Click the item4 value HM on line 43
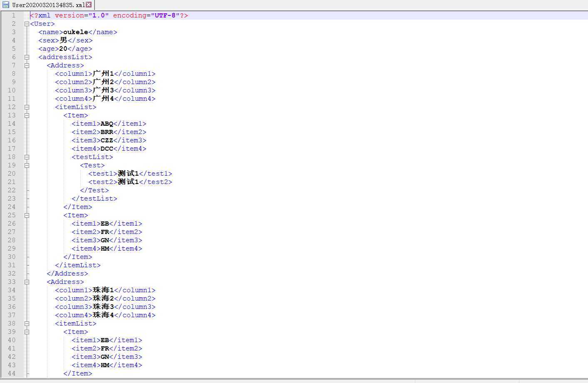 click(105, 365)
